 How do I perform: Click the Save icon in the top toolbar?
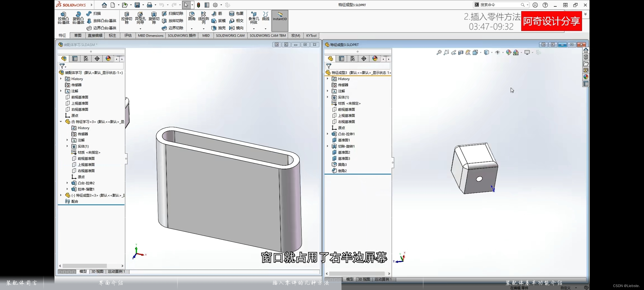[x=137, y=5]
